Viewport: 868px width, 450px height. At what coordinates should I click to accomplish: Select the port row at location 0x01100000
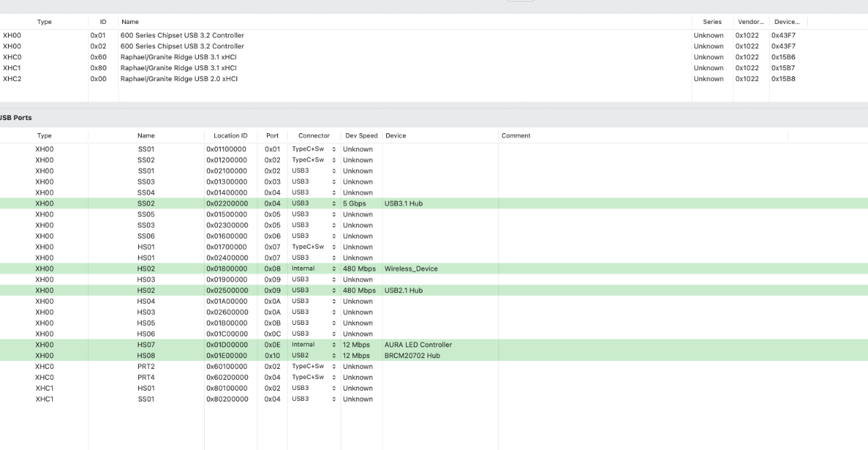coord(226,149)
